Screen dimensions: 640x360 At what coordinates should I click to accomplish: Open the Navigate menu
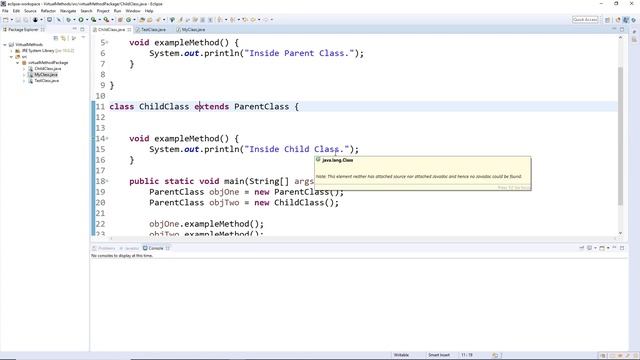tap(68, 11)
